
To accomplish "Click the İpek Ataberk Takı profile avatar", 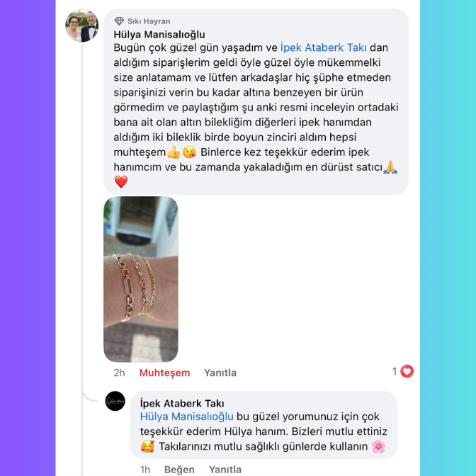I will (x=115, y=401).
